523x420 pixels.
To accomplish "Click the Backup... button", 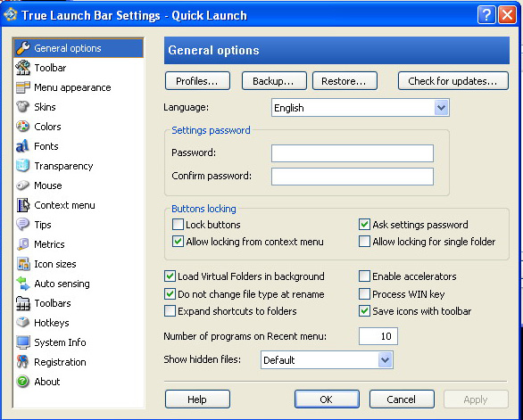I will click(x=274, y=81).
